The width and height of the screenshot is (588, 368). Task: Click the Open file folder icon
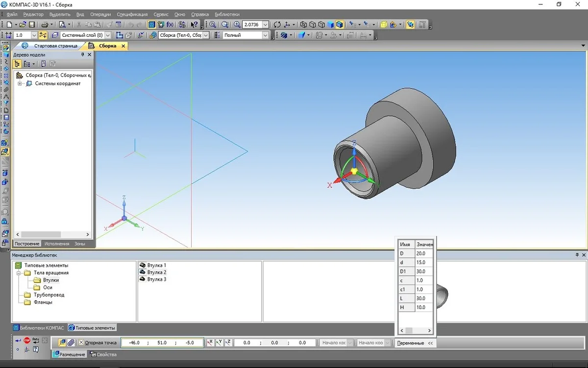point(23,25)
